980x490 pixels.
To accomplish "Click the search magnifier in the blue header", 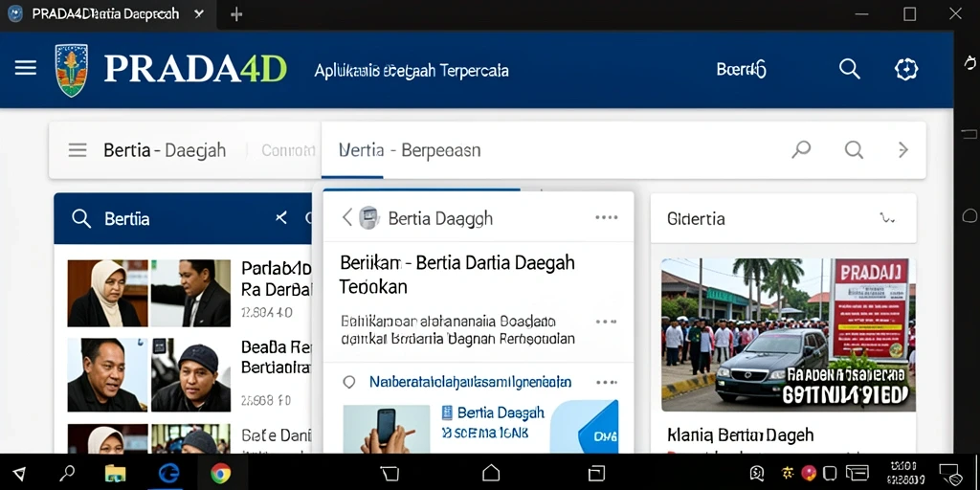I will coord(850,69).
